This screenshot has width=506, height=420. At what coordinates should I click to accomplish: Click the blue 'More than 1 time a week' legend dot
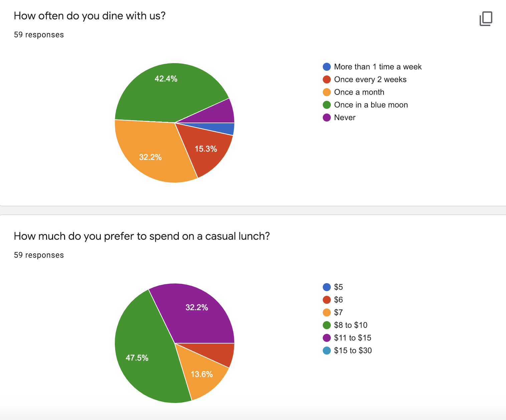click(x=327, y=67)
